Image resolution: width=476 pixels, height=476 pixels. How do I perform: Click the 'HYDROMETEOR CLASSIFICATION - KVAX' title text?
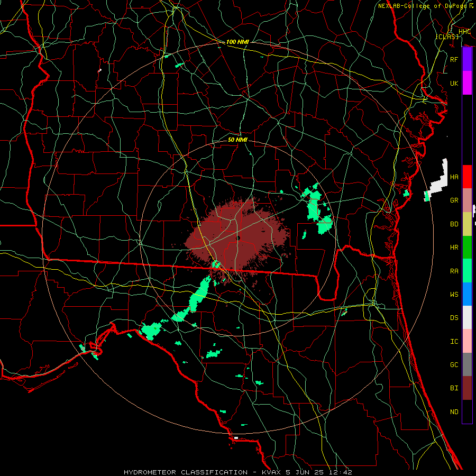point(204,472)
